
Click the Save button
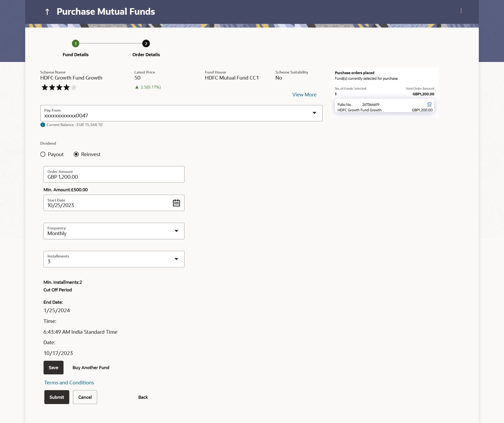(54, 368)
